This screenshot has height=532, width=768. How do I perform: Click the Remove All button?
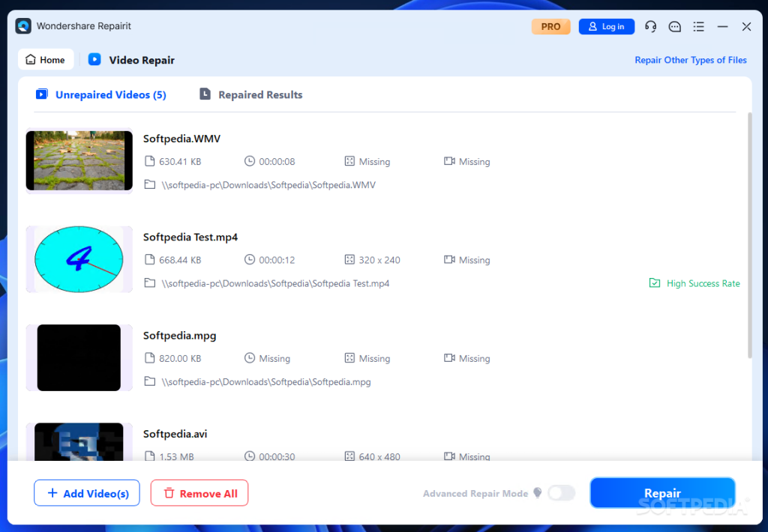tap(199, 493)
